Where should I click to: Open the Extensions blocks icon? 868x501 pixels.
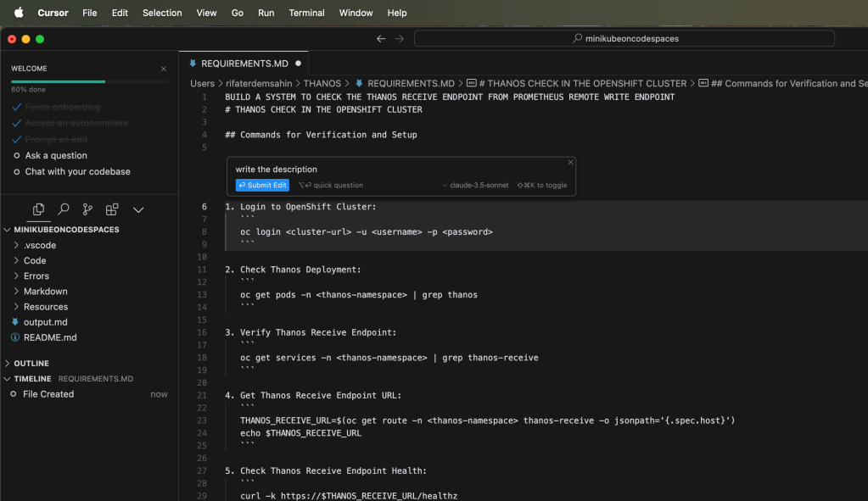(x=112, y=209)
